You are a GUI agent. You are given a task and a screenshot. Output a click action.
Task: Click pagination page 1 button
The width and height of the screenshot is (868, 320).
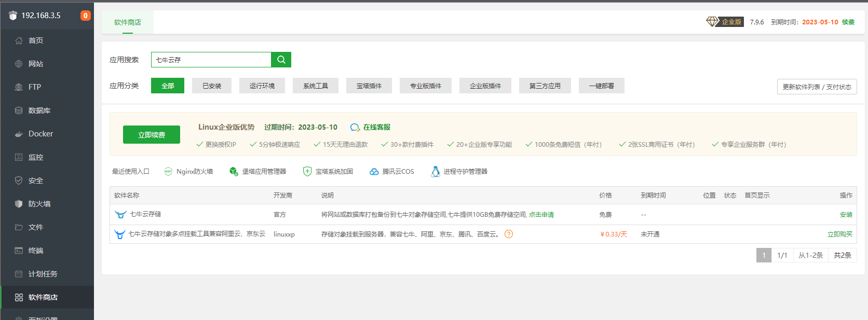coord(764,255)
